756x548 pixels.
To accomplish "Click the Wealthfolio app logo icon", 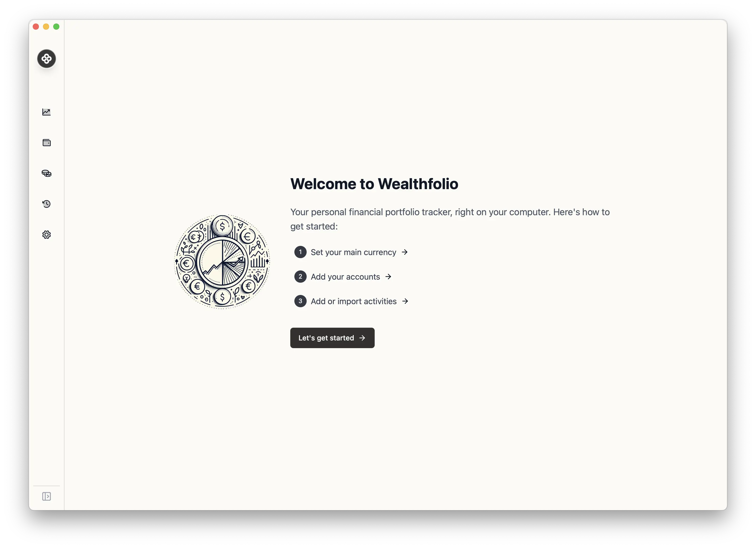I will 46,58.
